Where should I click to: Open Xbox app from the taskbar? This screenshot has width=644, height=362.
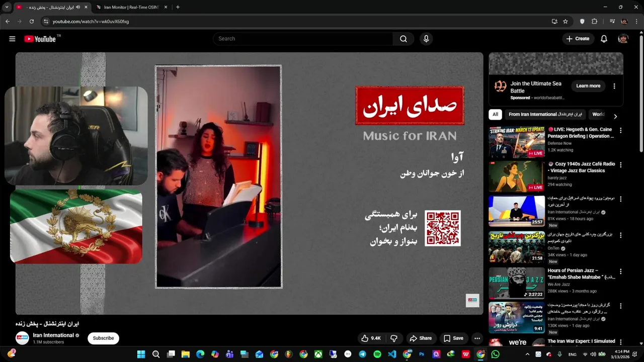pyautogui.click(x=318, y=354)
